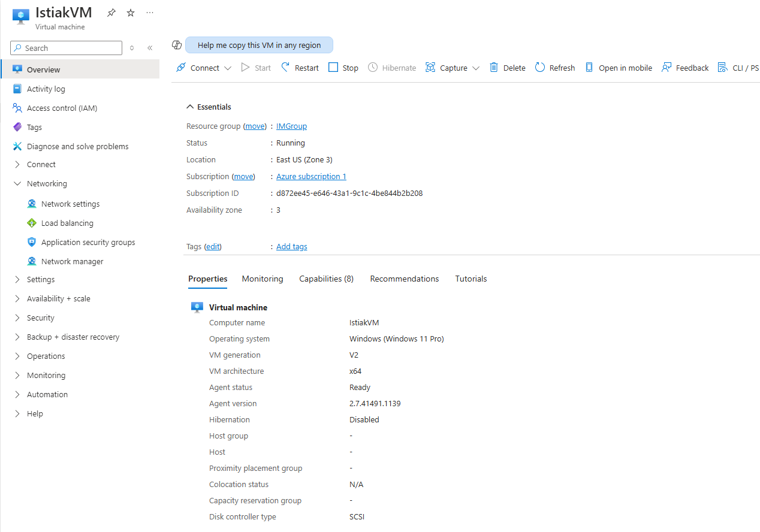Select the Windows (Windows 11 Pro) value
This screenshot has width=760, height=532.
(x=397, y=338)
